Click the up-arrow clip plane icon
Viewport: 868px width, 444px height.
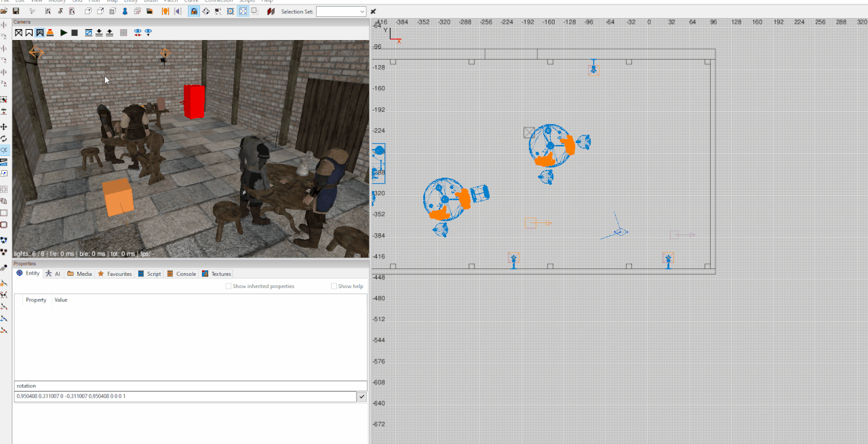(109, 33)
